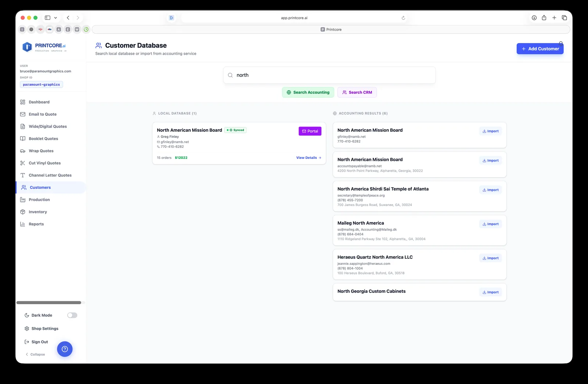Import North Georgia Custom Cabinets
The height and width of the screenshot is (384, 588).
click(x=491, y=292)
